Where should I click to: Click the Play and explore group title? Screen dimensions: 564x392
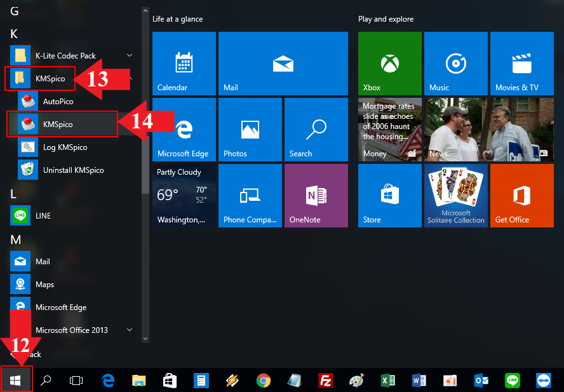coord(386,19)
